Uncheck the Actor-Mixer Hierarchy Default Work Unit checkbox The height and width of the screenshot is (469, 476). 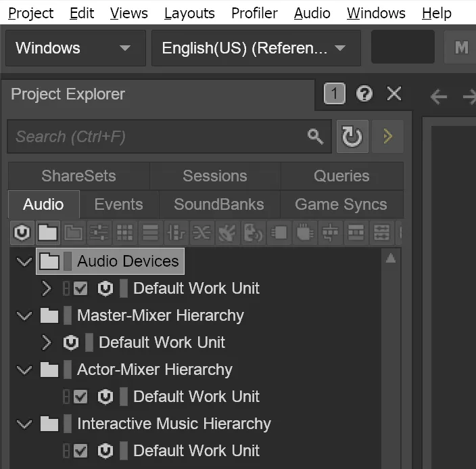[80, 397]
